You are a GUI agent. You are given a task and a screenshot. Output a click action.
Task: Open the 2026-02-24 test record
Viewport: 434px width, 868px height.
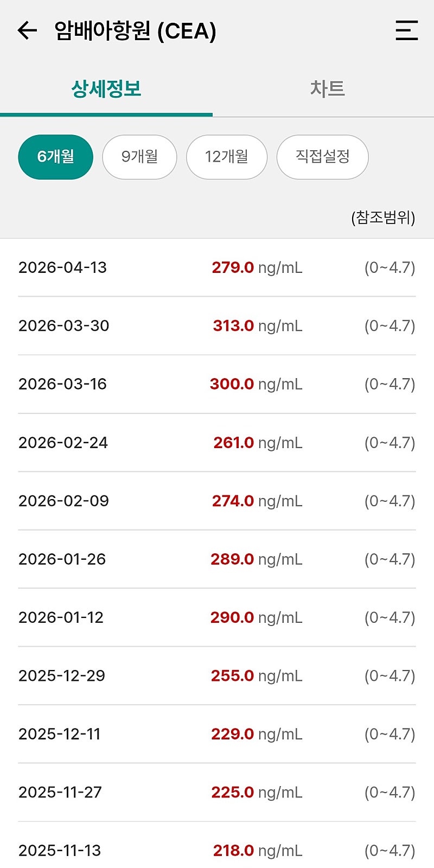[x=217, y=443]
